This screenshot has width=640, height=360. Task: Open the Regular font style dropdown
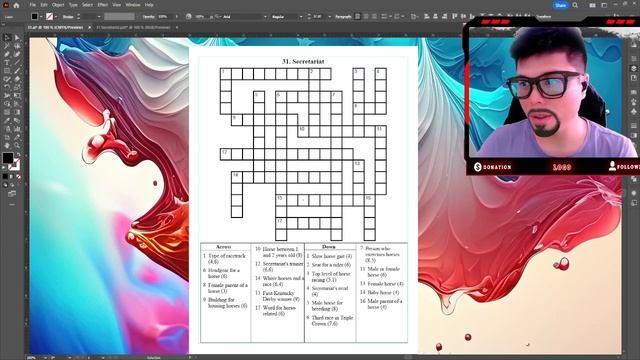pos(301,16)
